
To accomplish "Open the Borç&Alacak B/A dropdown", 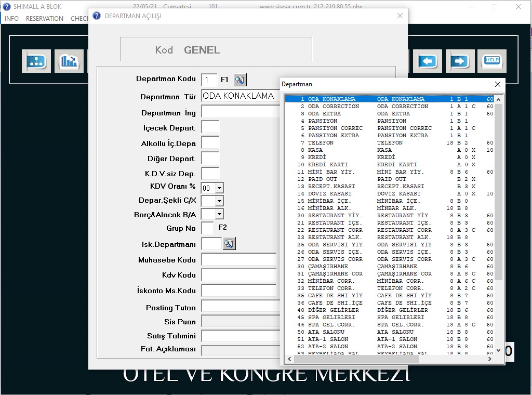I will [220, 214].
